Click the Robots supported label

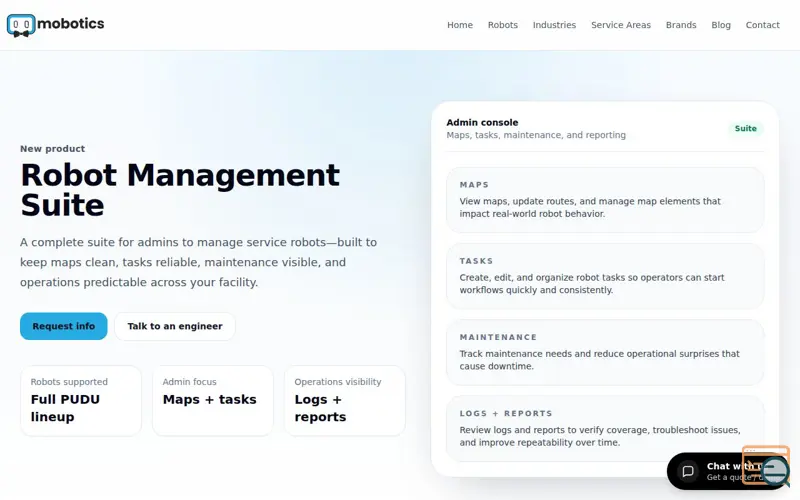[69, 382]
